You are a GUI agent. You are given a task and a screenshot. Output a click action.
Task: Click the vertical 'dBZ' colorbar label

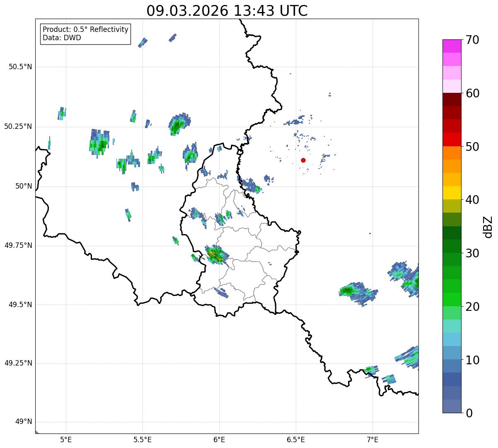tap(488, 227)
